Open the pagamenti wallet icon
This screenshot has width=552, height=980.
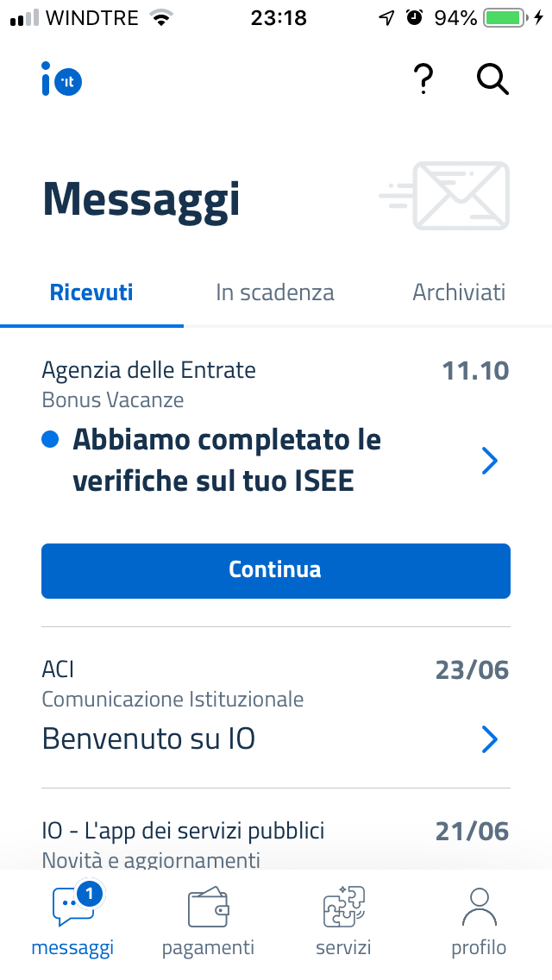pos(208,908)
